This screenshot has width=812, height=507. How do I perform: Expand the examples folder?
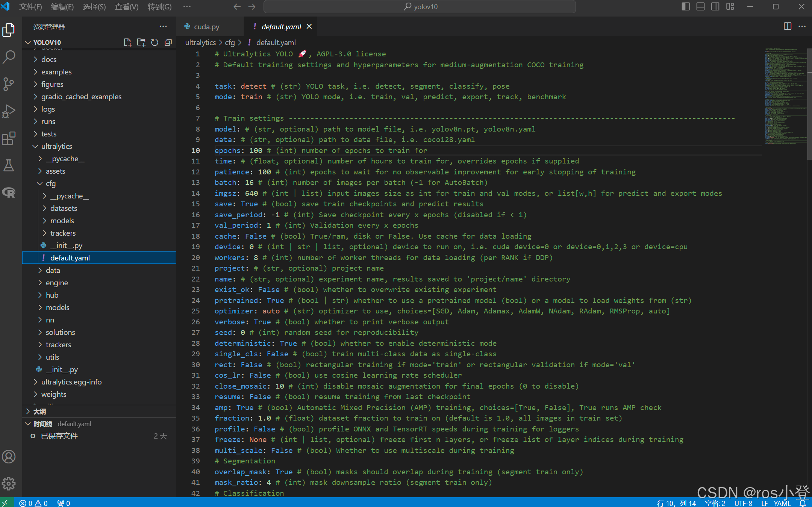coord(99,72)
